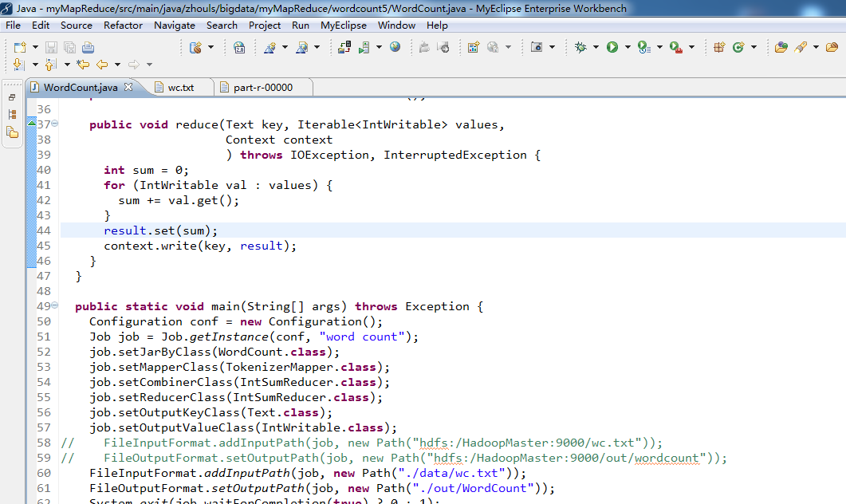Switch to the WordCount.java editor tab

[81, 88]
